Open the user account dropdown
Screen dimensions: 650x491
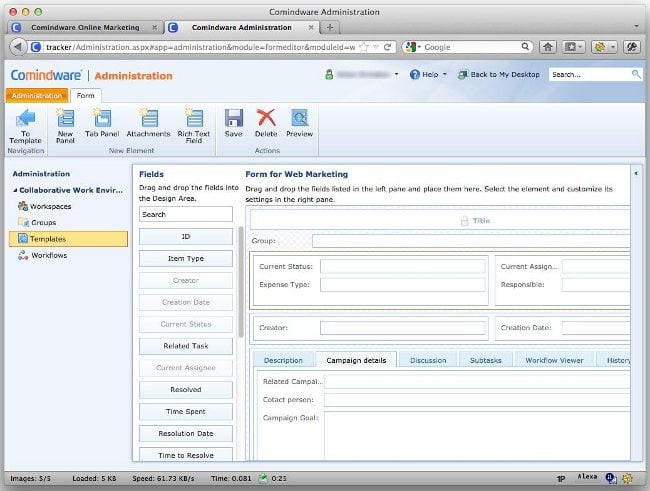point(396,75)
